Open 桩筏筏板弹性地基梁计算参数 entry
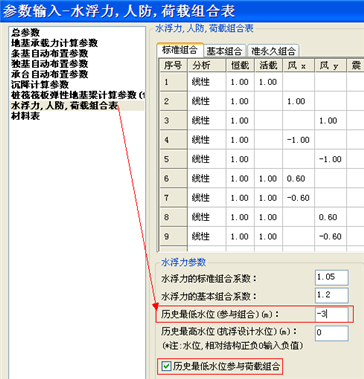The image size is (364, 379). [77, 95]
